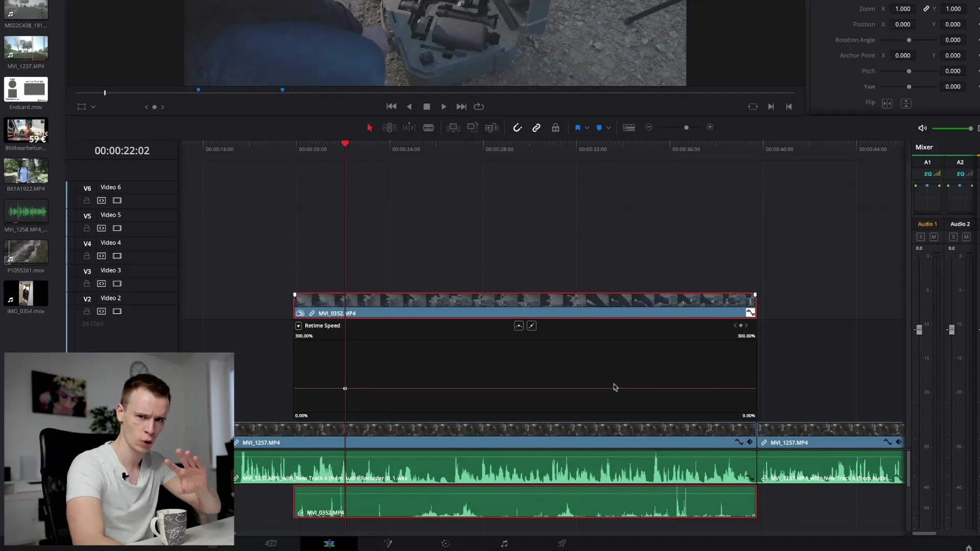Viewport: 980px width, 551px height.
Task: Mute Audio 1 in mixer
Action: (934, 237)
